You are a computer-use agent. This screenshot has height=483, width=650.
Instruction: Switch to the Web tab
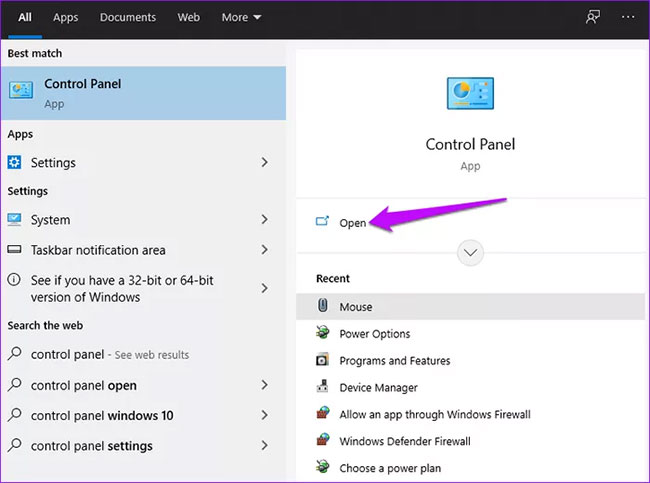(x=189, y=17)
